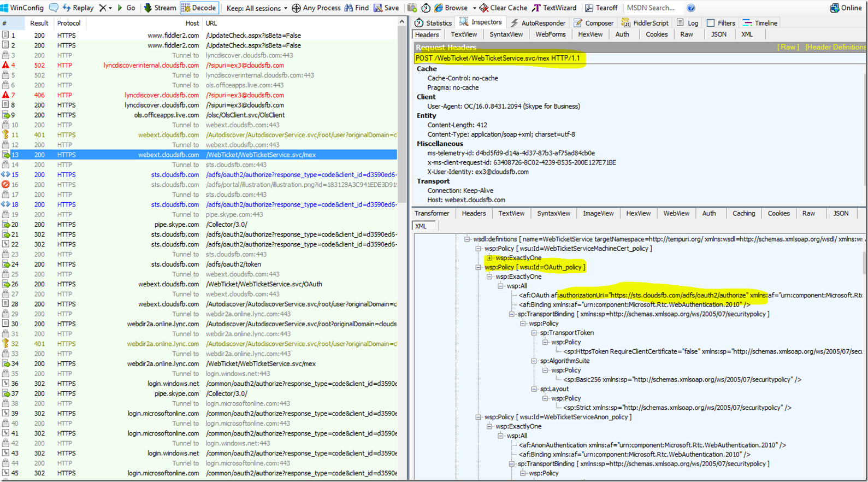Click the [Raw] link in Request Headers
This screenshot has height=482, width=868.
coord(788,47)
